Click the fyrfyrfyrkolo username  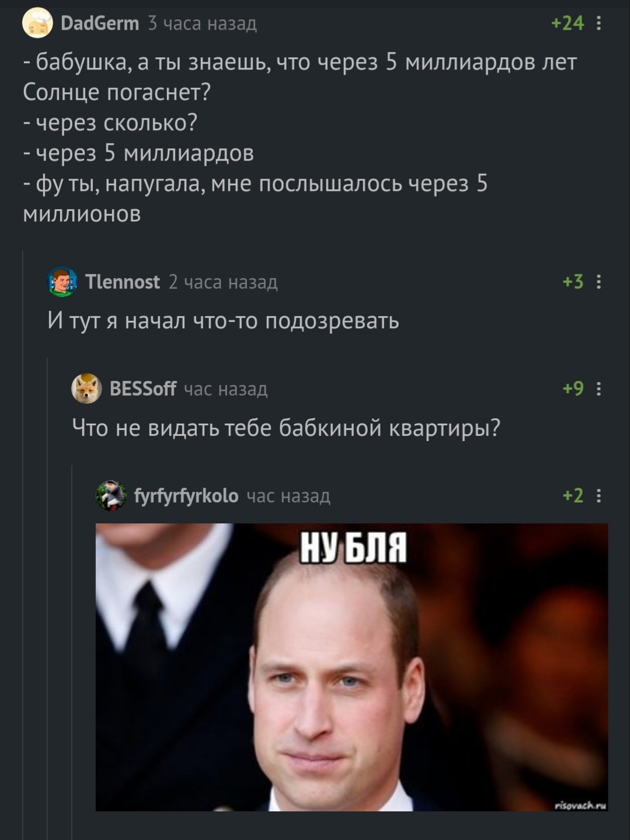pos(186,496)
